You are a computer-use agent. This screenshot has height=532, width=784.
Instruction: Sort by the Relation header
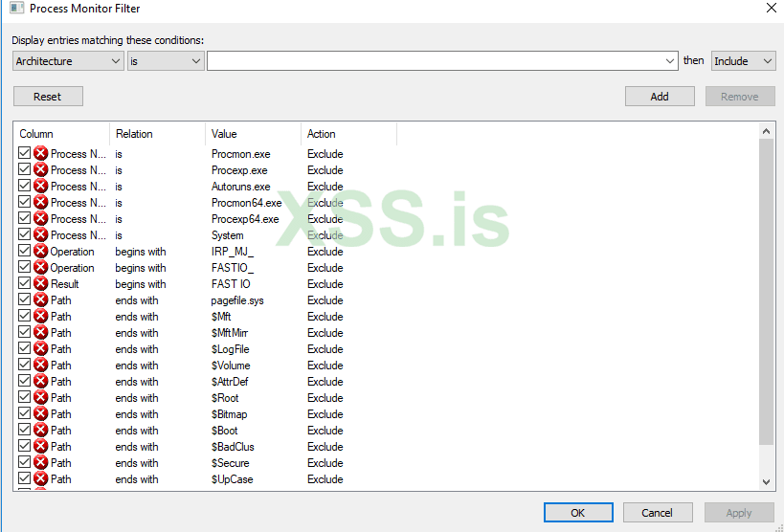pos(157,134)
